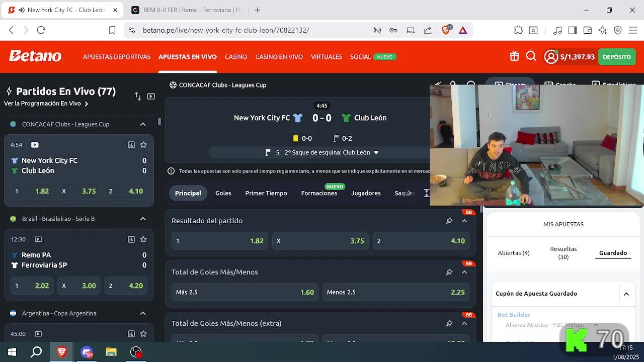Open the Brave wallet icon
This screenshot has width=644, height=362.
(x=587, y=30)
